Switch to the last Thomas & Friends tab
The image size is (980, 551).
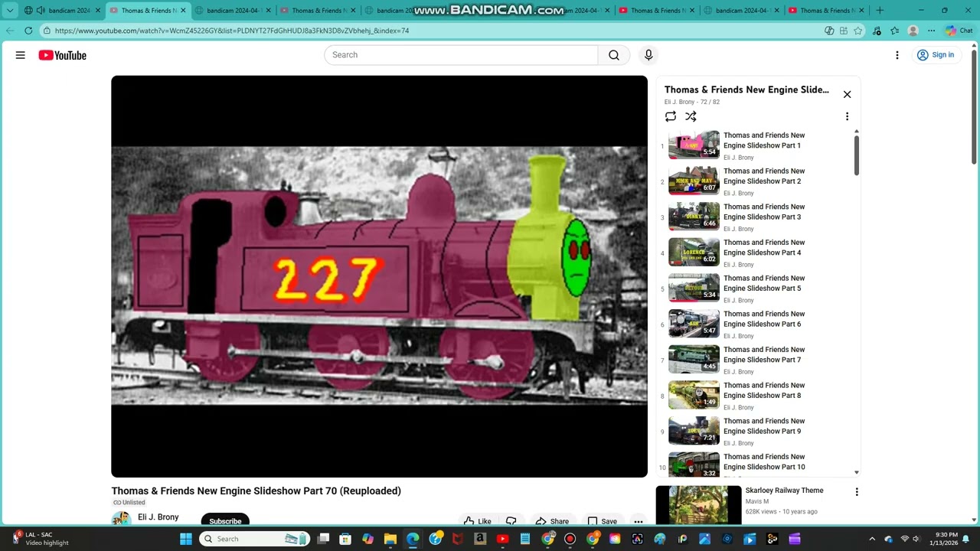click(x=827, y=11)
